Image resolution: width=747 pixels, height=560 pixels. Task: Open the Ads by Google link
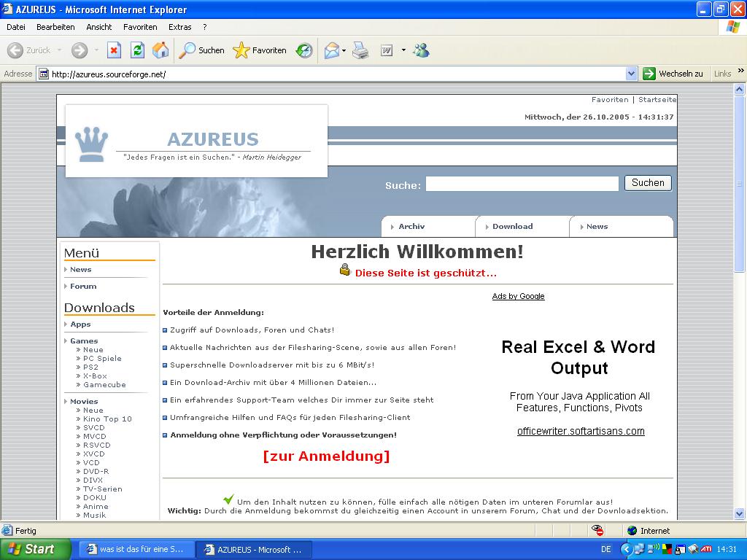(x=519, y=296)
